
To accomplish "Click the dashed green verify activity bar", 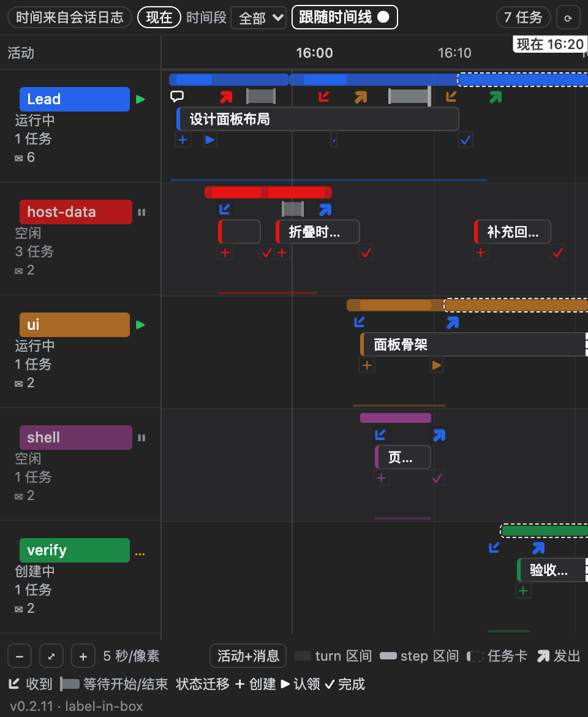I will click(x=544, y=531).
